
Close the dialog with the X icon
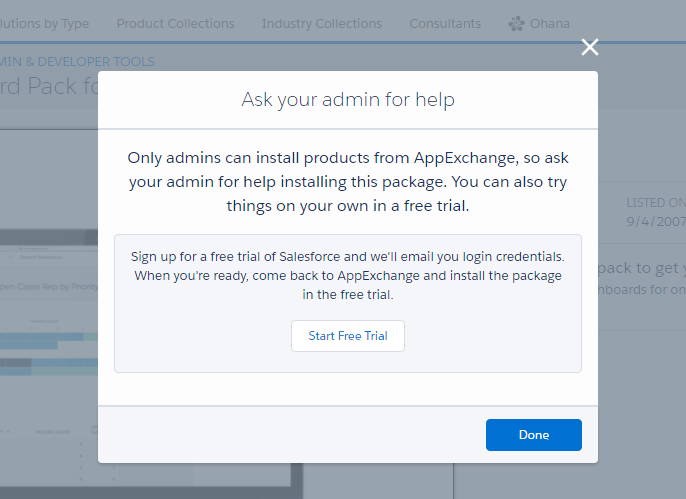590,47
